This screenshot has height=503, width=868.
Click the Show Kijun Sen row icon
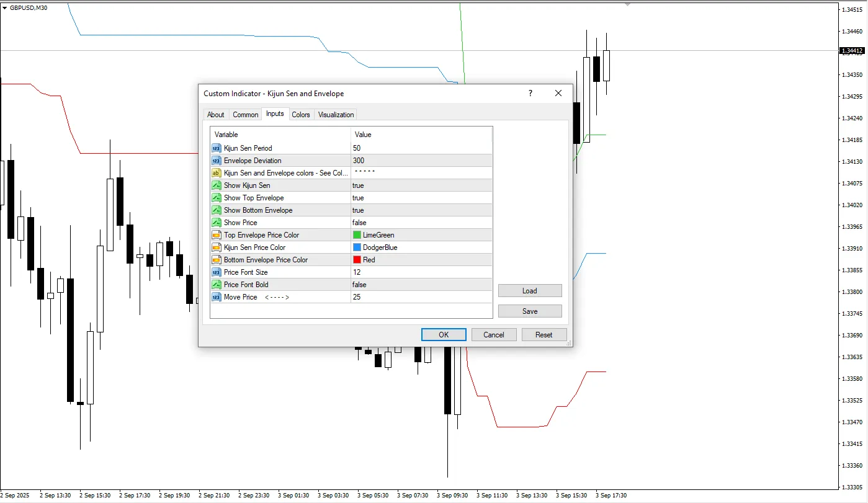pyautogui.click(x=216, y=185)
